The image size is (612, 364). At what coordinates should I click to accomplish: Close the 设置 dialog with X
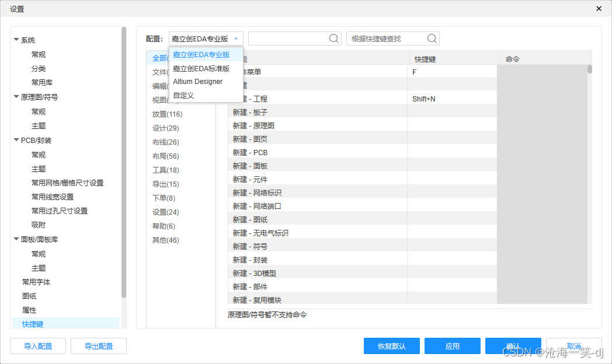point(599,9)
